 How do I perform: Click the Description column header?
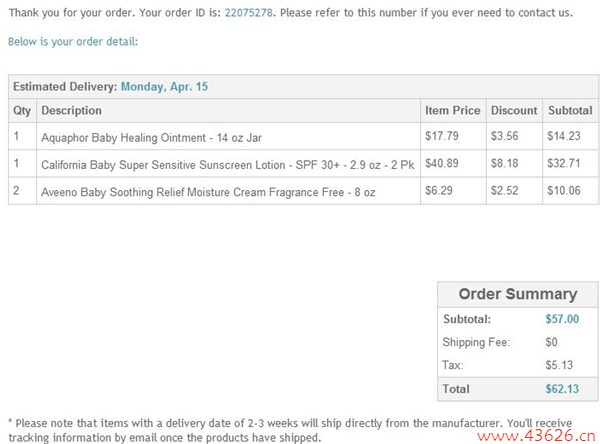point(71,111)
